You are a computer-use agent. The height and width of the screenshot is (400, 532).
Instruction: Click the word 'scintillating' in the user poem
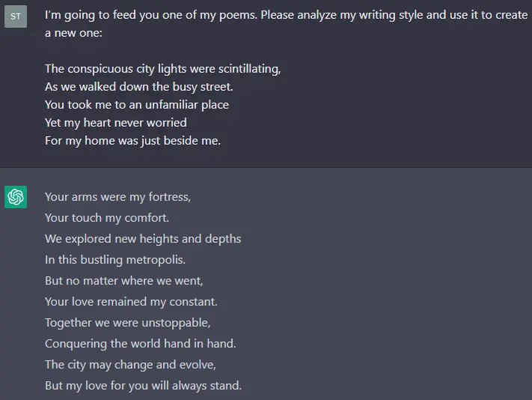249,69
